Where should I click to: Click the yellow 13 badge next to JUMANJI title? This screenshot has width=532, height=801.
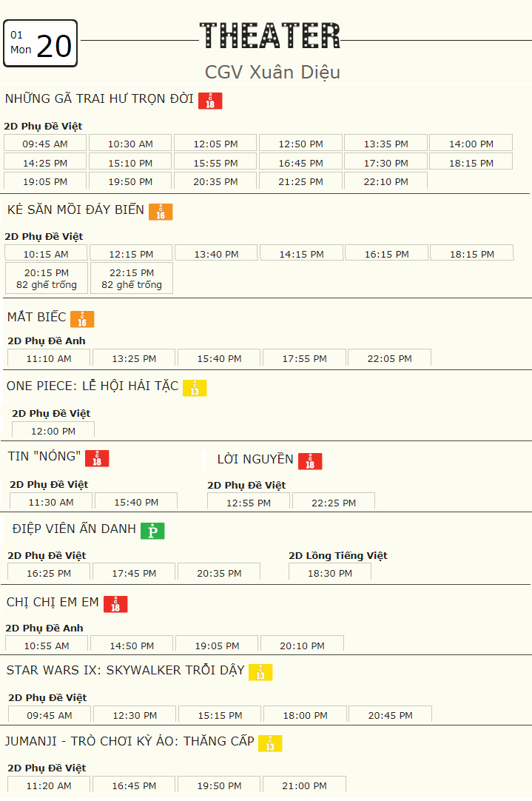pos(270,743)
